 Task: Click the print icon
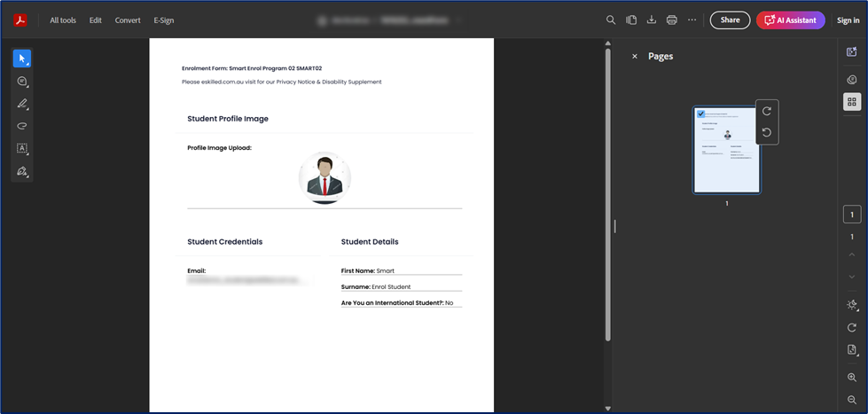tap(672, 20)
